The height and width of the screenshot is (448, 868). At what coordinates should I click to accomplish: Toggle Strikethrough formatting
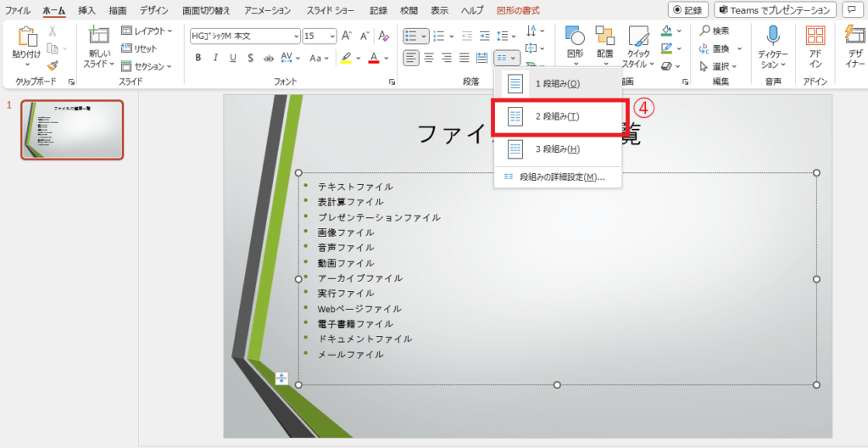click(269, 58)
